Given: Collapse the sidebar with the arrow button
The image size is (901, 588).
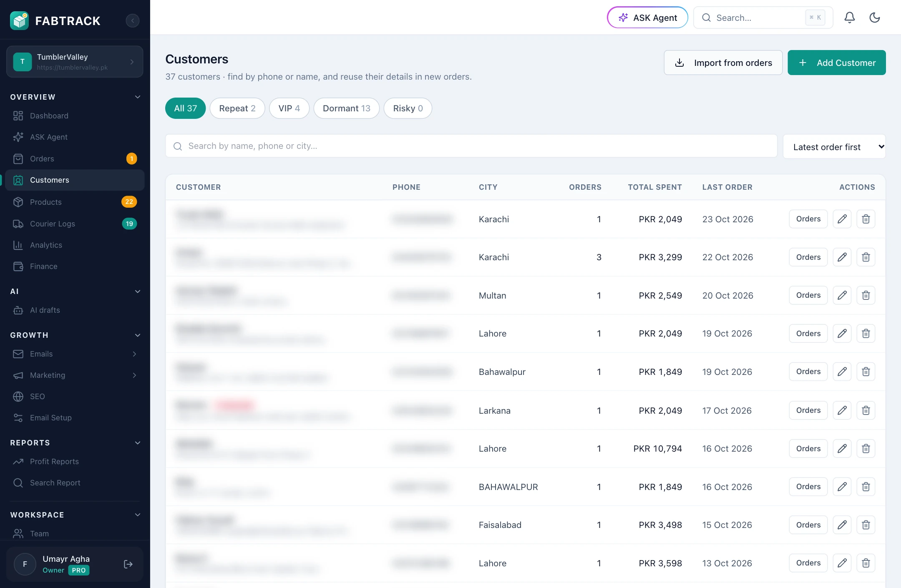Looking at the screenshot, I should pos(133,20).
